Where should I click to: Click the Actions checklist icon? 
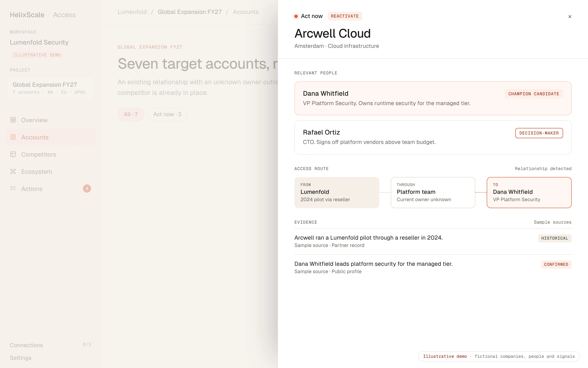pyautogui.click(x=13, y=188)
